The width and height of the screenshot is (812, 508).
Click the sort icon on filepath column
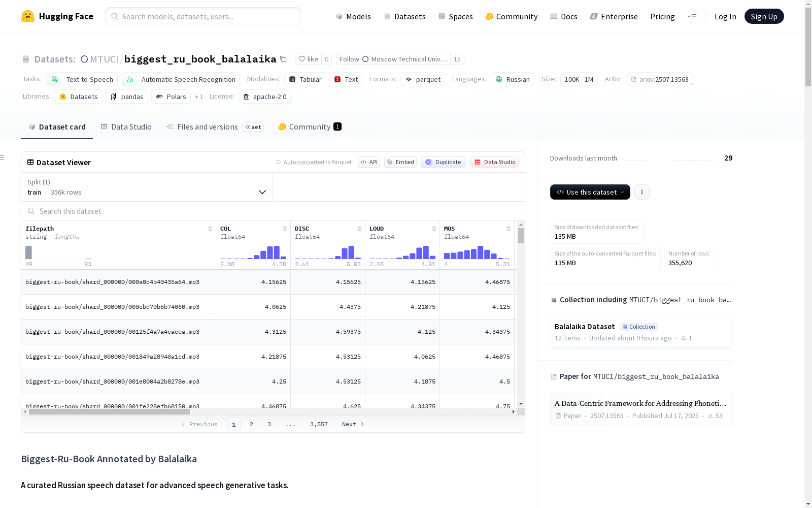click(x=210, y=229)
